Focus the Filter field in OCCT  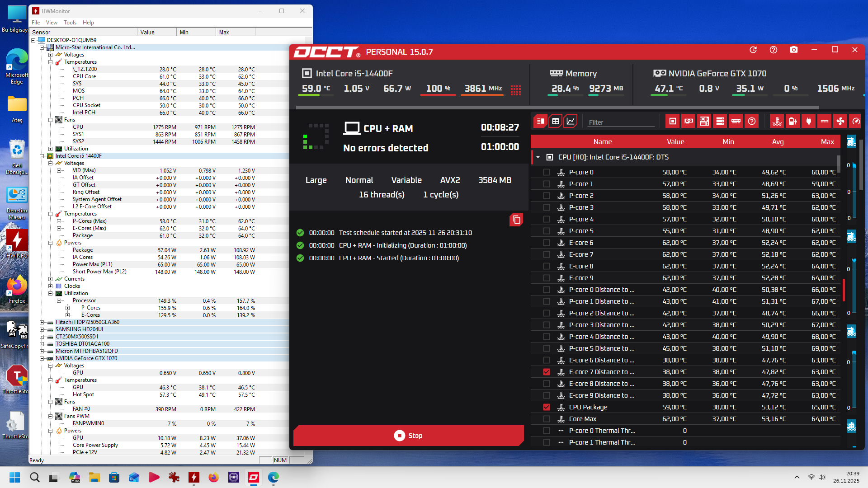click(x=621, y=122)
